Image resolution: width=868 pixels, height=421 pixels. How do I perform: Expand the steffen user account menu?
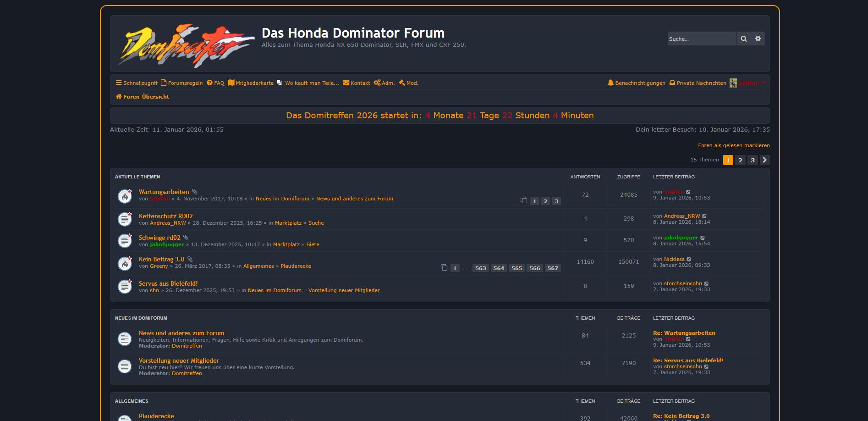tap(752, 83)
